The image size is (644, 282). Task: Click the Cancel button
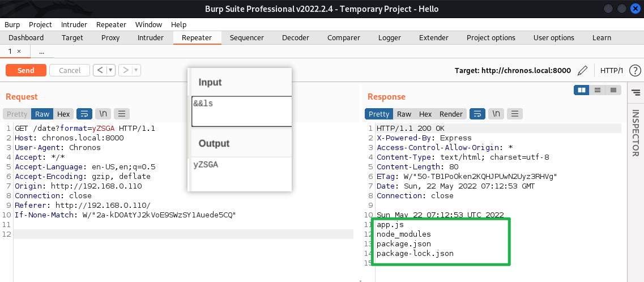coord(70,70)
